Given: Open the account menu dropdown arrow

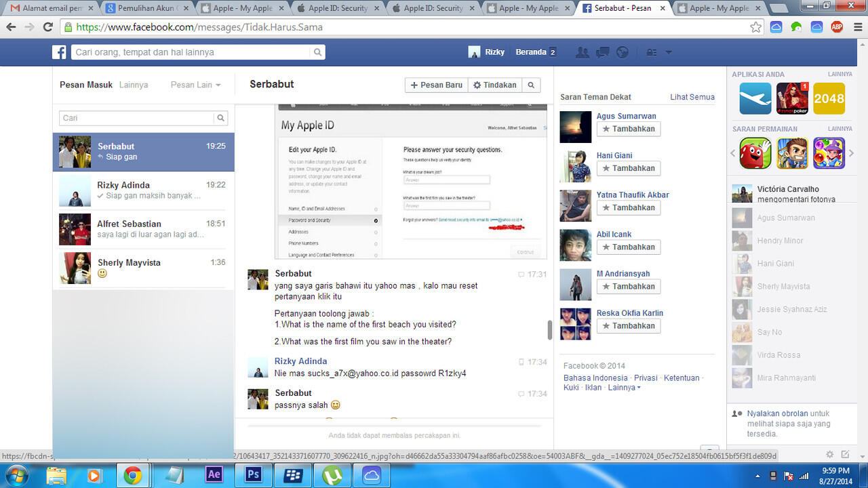Looking at the screenshot, I should click(669, 52).
